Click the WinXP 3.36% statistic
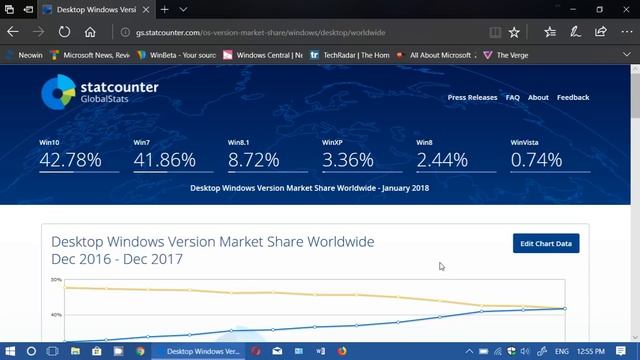 362,155
